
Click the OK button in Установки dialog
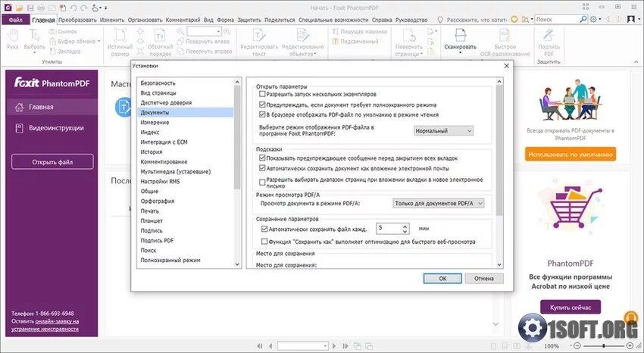click(x=442, y=278)
